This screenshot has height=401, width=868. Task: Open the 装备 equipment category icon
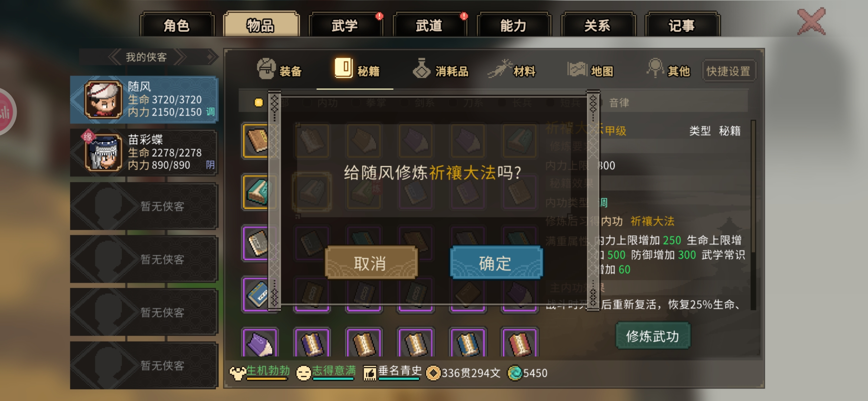pyautogui.click(x=266, y=69)
